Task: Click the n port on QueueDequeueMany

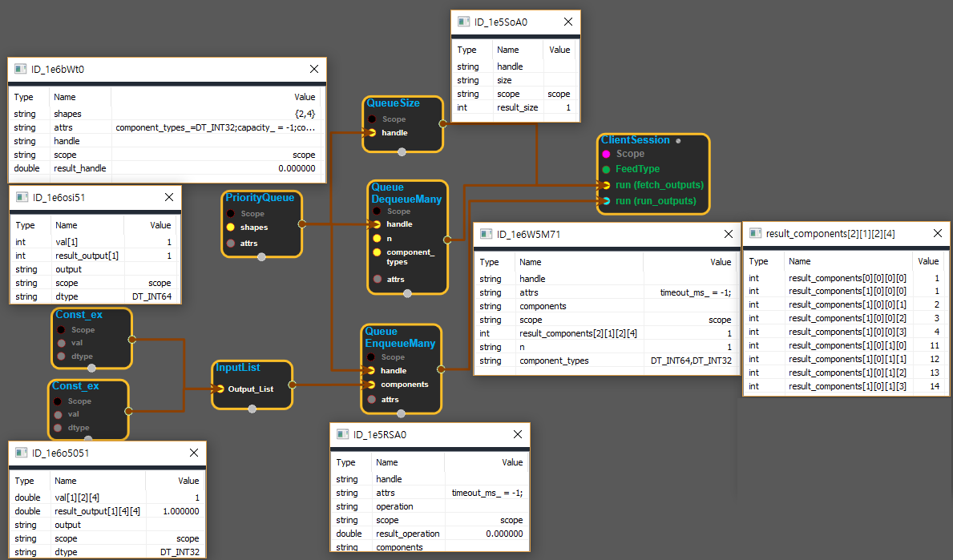Action: 376,238
